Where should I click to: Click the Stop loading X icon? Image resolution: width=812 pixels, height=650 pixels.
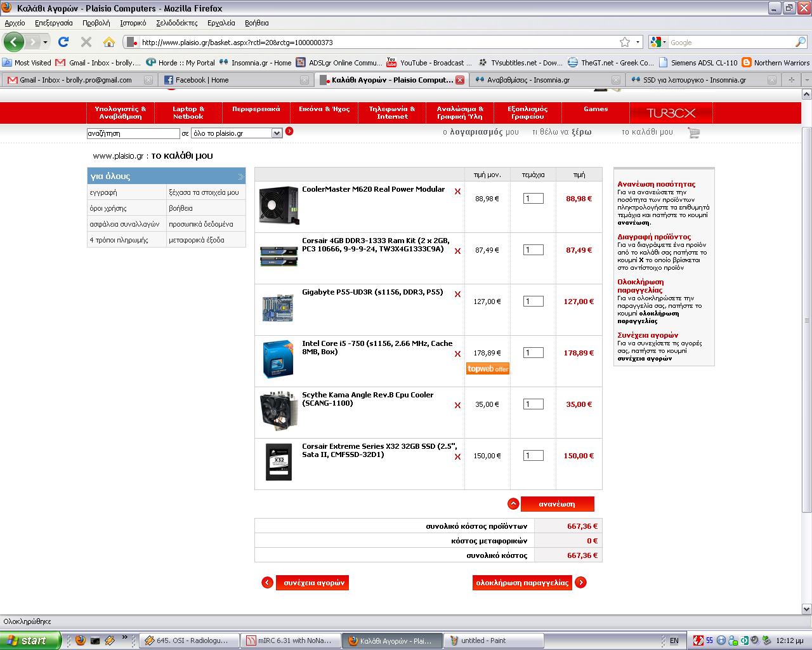tap(86, 43)
